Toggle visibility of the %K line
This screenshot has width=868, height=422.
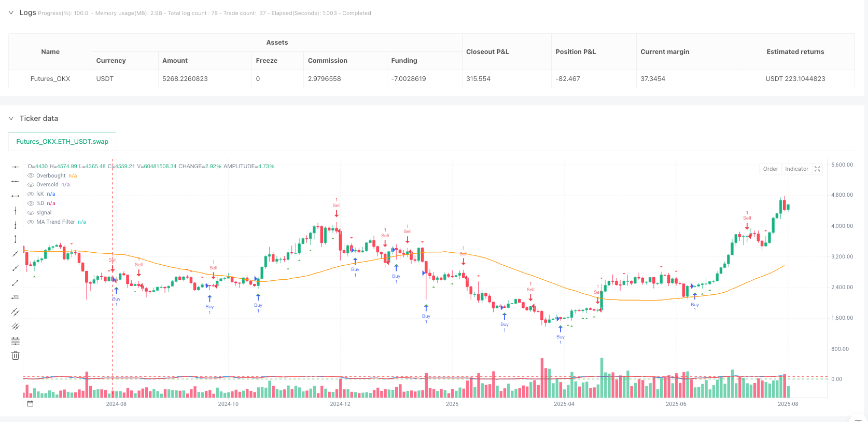[31, 194]
